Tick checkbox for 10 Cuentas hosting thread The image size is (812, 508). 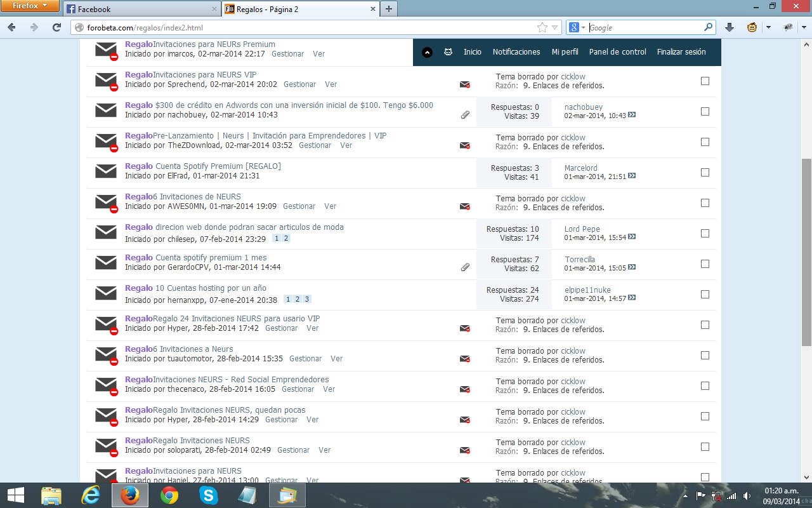[705, 295]
